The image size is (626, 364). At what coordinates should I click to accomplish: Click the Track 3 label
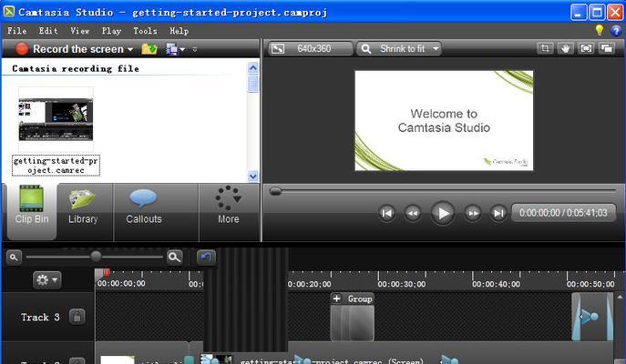40,317
